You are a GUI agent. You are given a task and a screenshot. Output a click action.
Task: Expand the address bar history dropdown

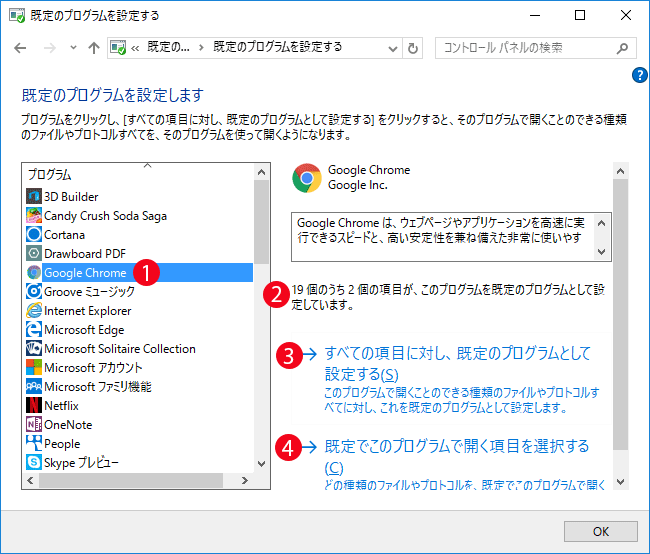point(393,49)
